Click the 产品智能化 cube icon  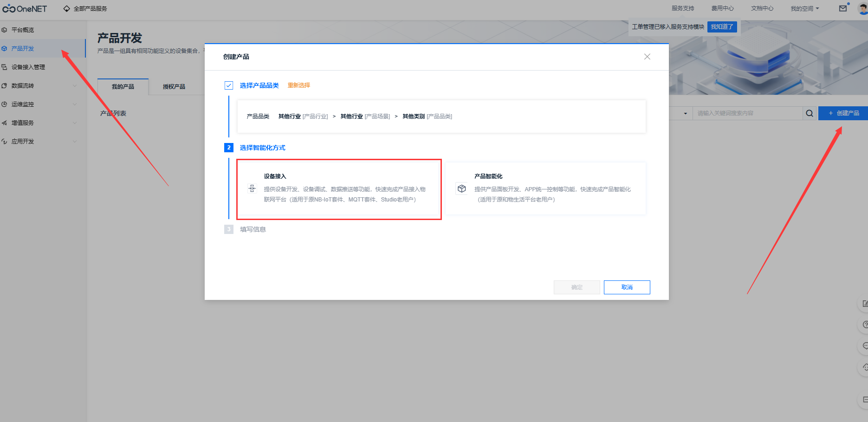pyautogui.click(x=461, y=188)
